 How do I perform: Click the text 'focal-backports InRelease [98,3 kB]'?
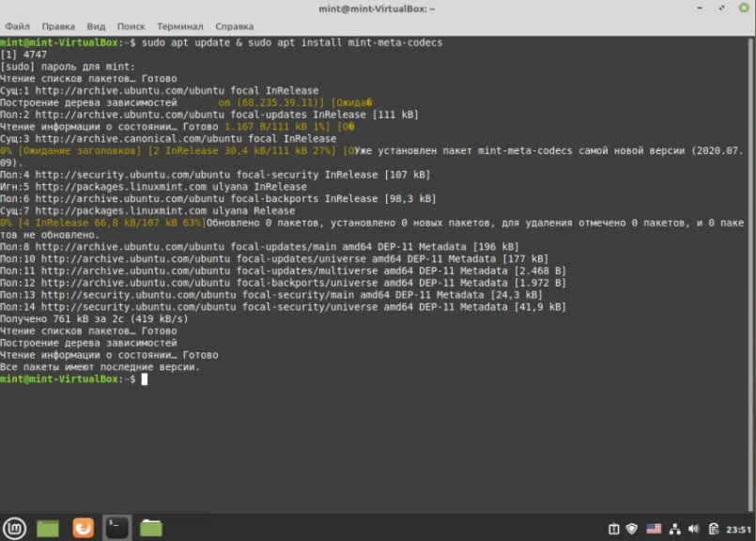click(333, 199)
